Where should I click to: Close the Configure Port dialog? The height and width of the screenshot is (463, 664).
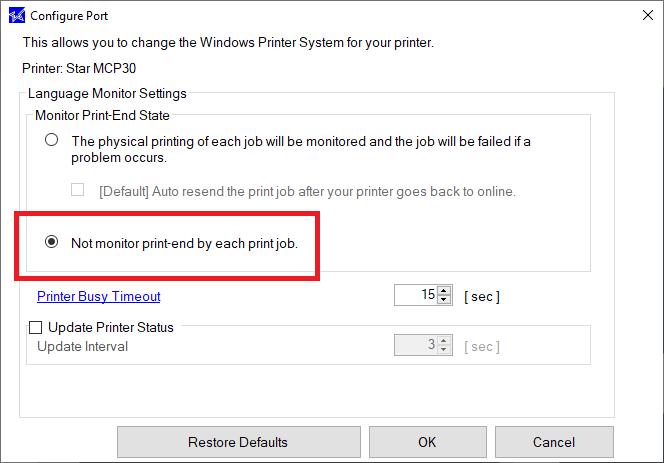coord(647,15)
